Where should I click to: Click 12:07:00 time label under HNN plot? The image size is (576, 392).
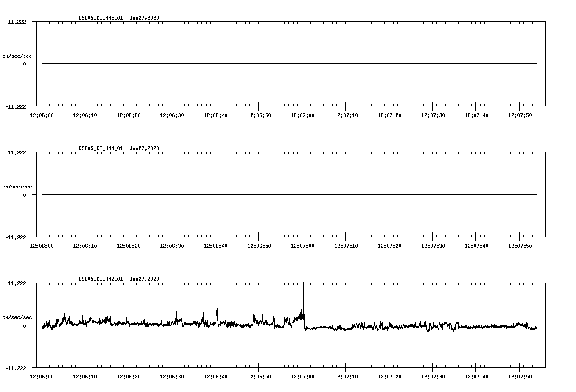click(x=302, y=246)
